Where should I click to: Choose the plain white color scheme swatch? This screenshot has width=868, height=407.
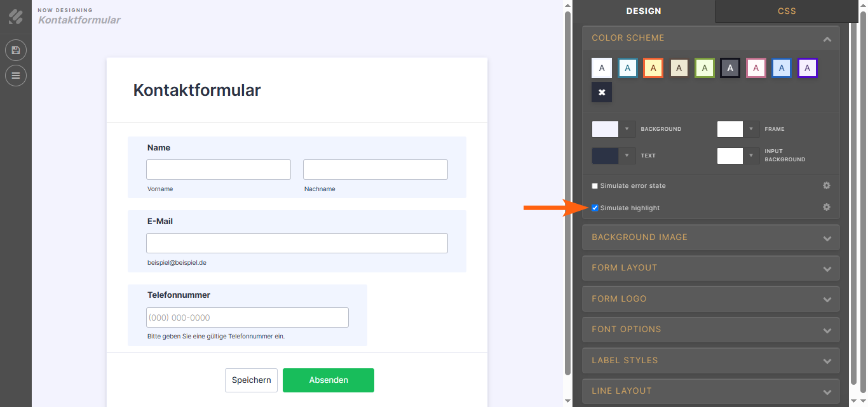click(602, 68)
